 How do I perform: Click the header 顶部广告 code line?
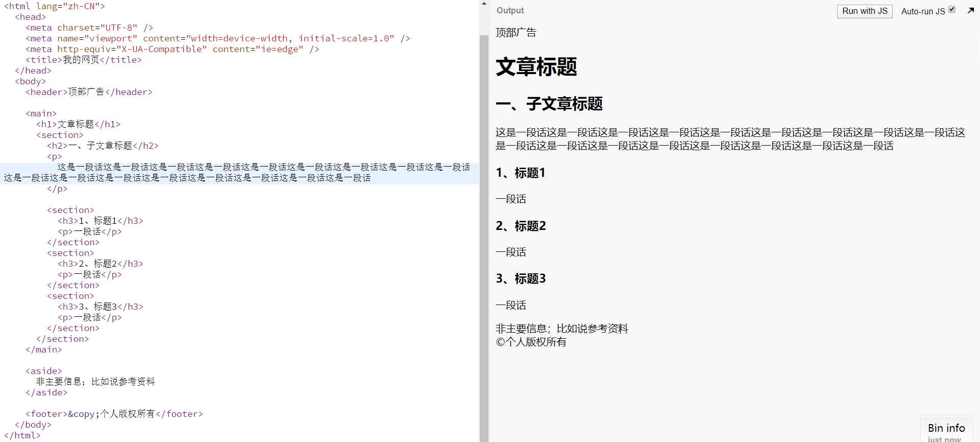click(x=89, y=92)
